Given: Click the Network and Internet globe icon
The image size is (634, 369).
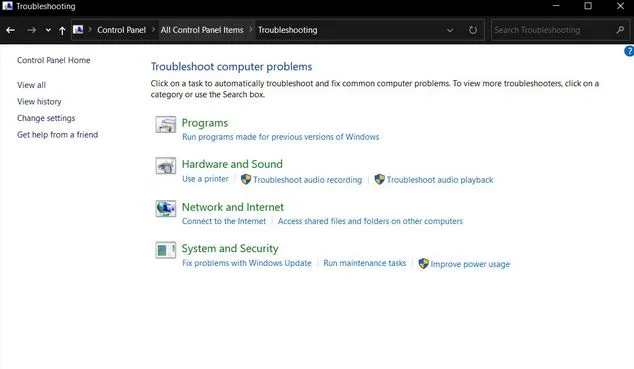Looking at the screenshot, I should [x=166, y=209].
